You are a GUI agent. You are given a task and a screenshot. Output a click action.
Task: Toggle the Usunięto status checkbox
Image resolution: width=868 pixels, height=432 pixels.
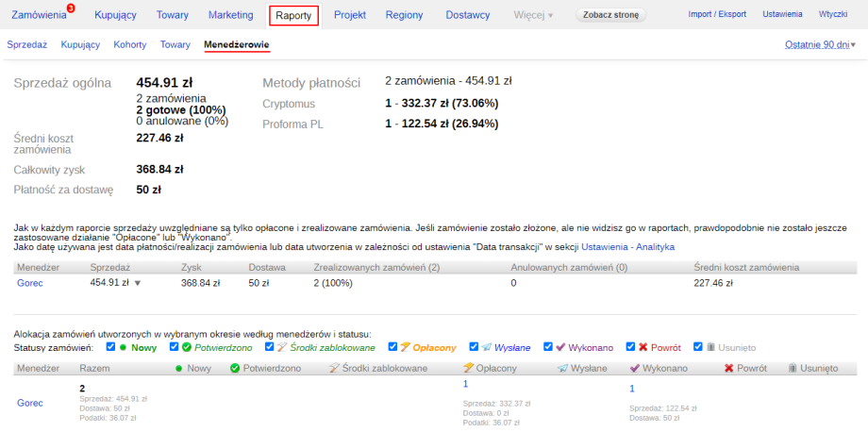point(698,346)
